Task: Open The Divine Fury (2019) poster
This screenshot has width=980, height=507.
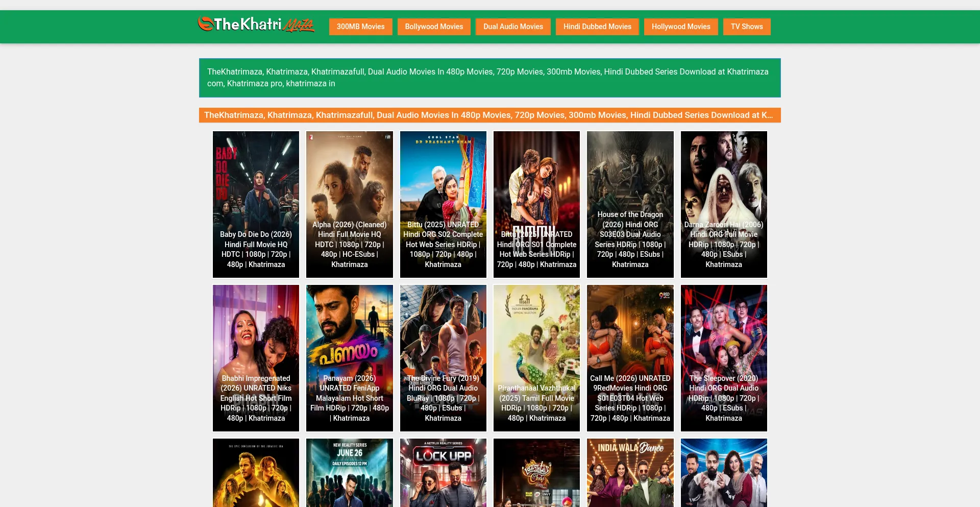Action: click(443, 358)
